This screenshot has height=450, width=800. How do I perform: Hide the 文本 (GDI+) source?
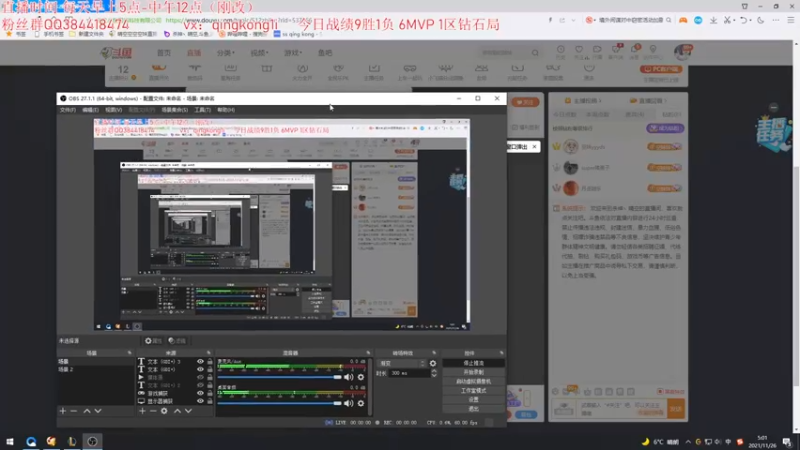(x=200, y=369)
